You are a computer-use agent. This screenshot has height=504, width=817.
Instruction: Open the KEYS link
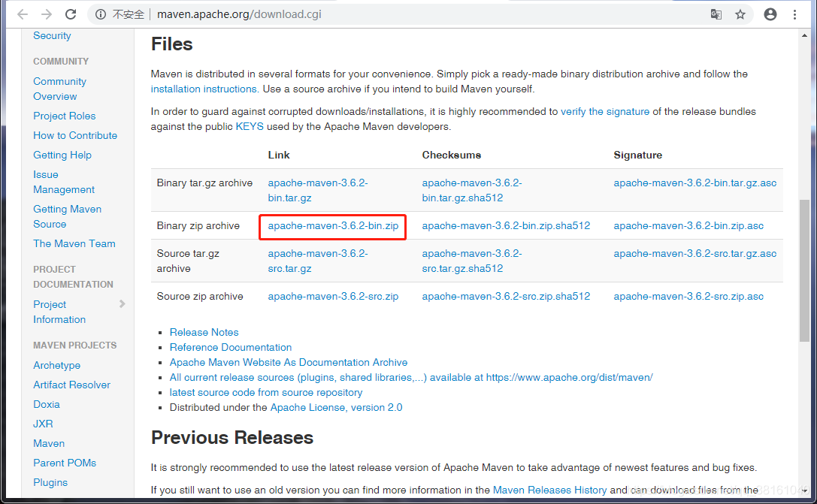250,126
